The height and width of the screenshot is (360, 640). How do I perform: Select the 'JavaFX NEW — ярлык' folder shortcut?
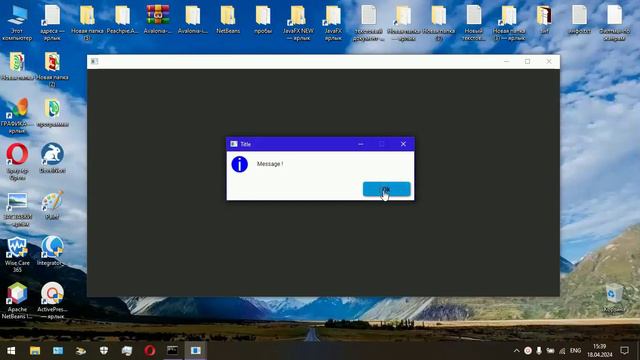point(298,22)
